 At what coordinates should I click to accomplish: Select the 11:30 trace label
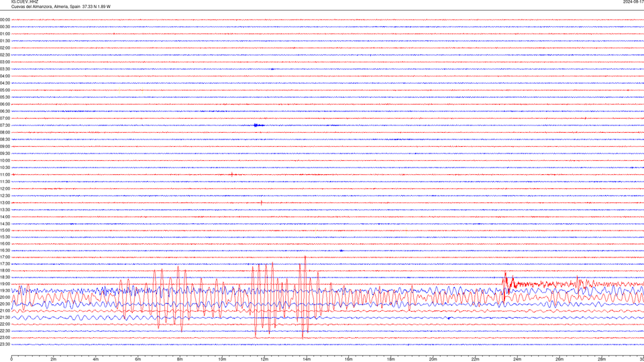5,182
